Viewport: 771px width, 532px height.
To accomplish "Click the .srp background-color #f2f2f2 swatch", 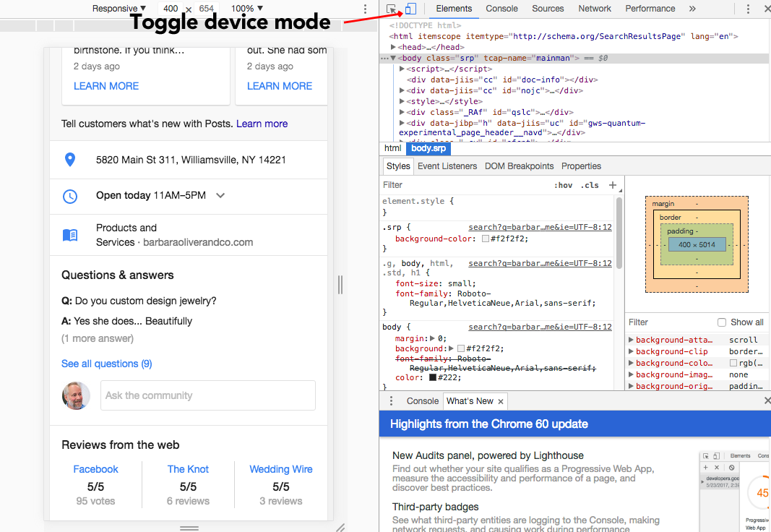I will [486, 239].
